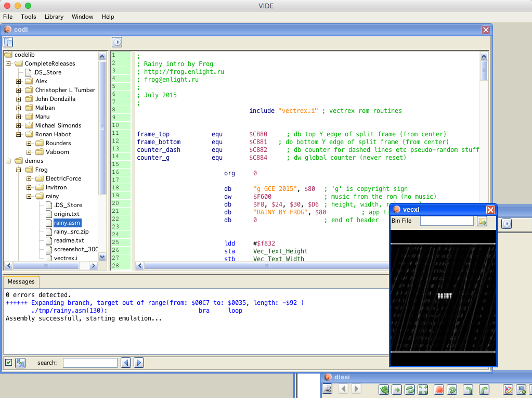Expand the Malban folder in the tree
This screenshot has height=398, width=532.
pos(19,108)
